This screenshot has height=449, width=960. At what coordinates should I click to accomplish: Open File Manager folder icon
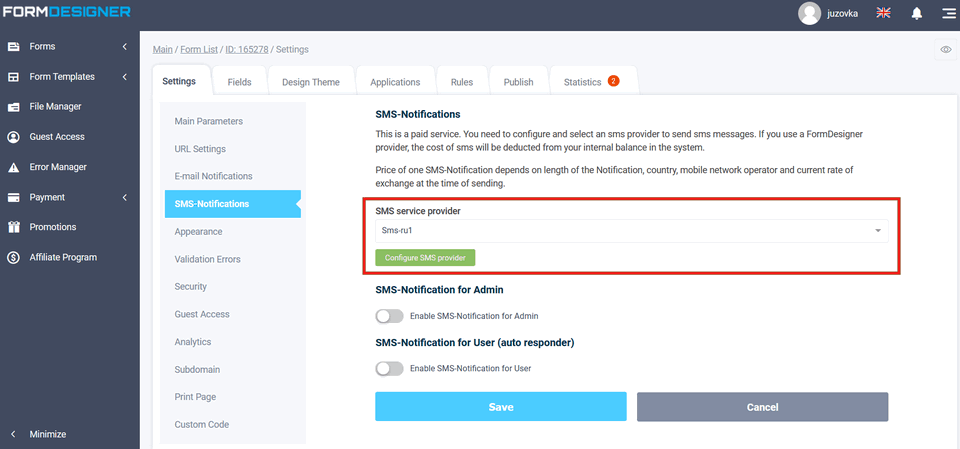pyautogui.click(x=14, y=107)
